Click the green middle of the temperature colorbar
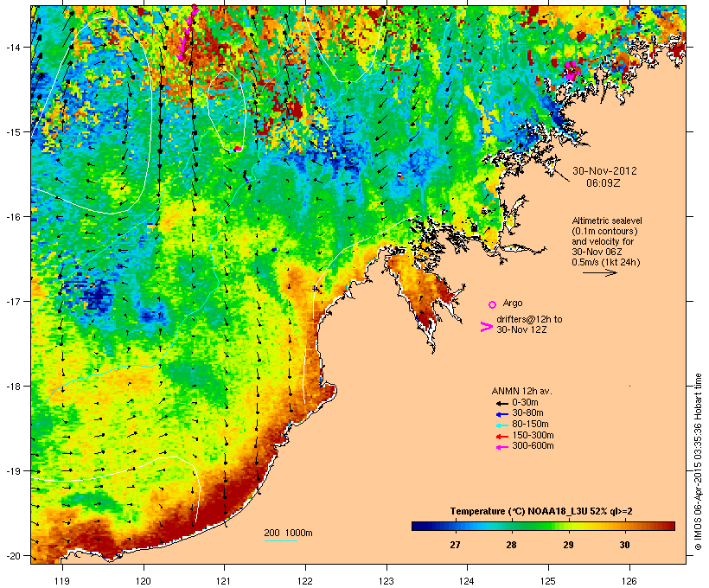This screenshot has width=709, height=588. [x=543, y=526]
